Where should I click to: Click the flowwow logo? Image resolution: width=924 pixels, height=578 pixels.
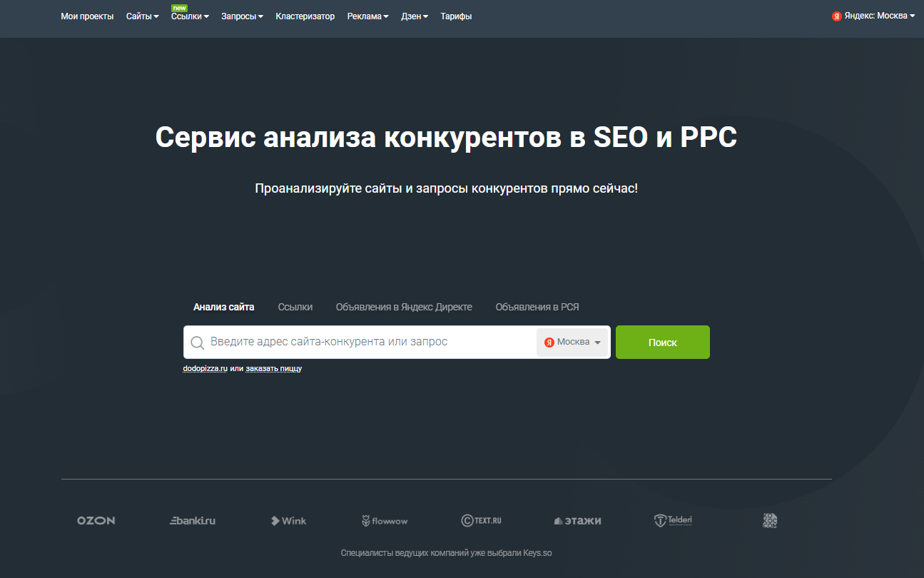pos(385,521)
